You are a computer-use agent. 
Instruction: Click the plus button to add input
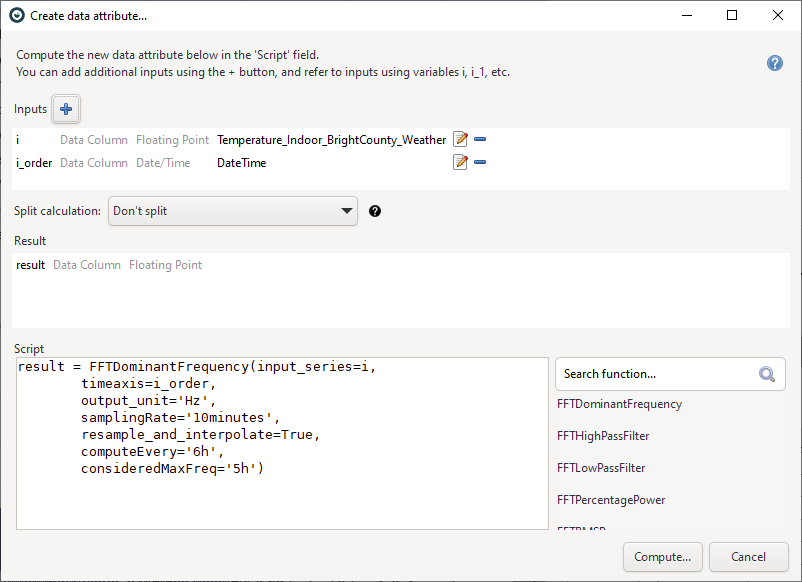[x=66, y=109]
